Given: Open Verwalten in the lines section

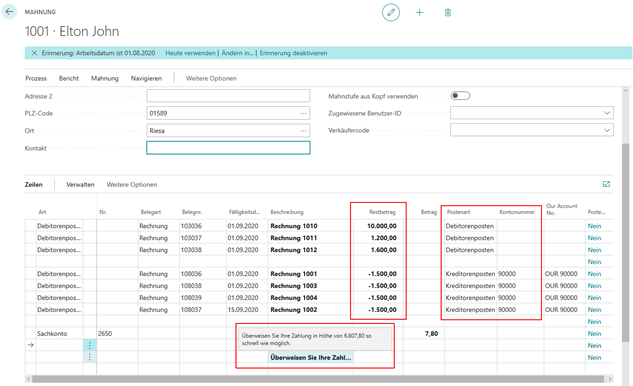Looking at the screenshot, I should click(80, 185).
